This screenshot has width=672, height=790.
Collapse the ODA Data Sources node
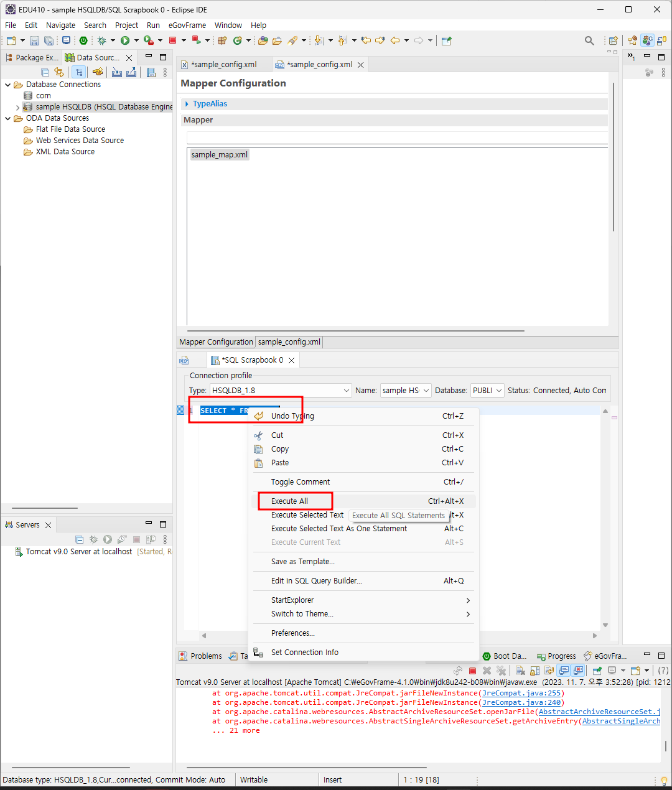[7, 118]
